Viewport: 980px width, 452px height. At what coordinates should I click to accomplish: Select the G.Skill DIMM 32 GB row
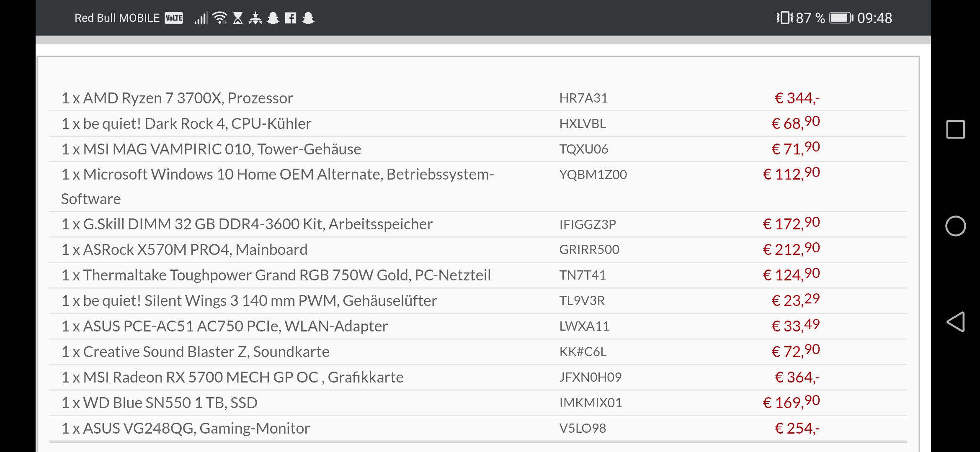[247, 224]
